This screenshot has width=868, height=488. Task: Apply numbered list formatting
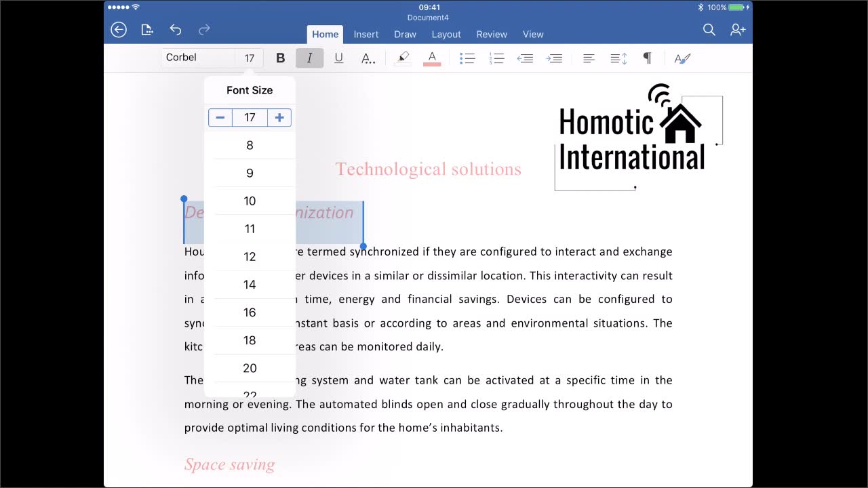click(496, 58)
